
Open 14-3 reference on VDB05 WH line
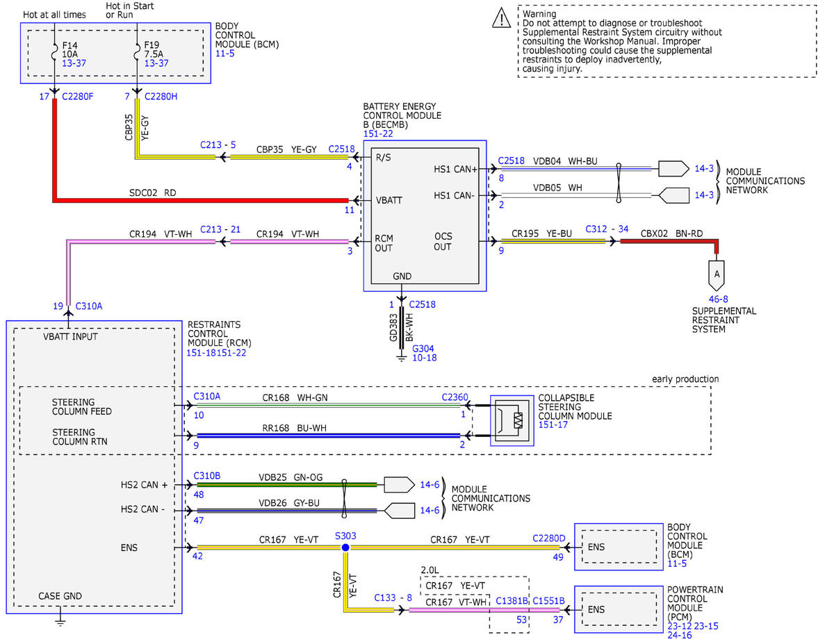[x=705, y=195]
